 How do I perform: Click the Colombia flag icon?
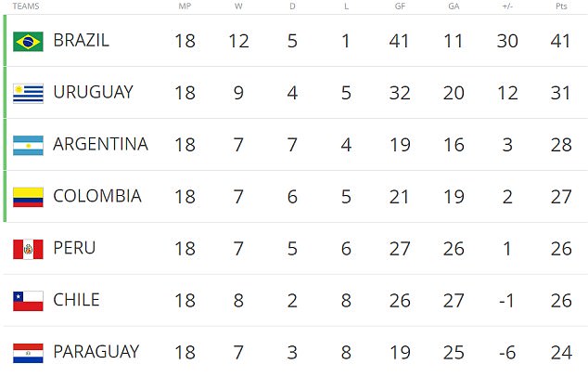[x=28, y=197]
